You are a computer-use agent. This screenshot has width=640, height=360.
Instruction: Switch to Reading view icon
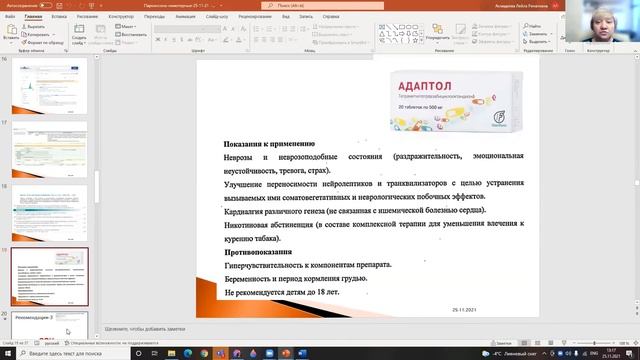(551, 343)
